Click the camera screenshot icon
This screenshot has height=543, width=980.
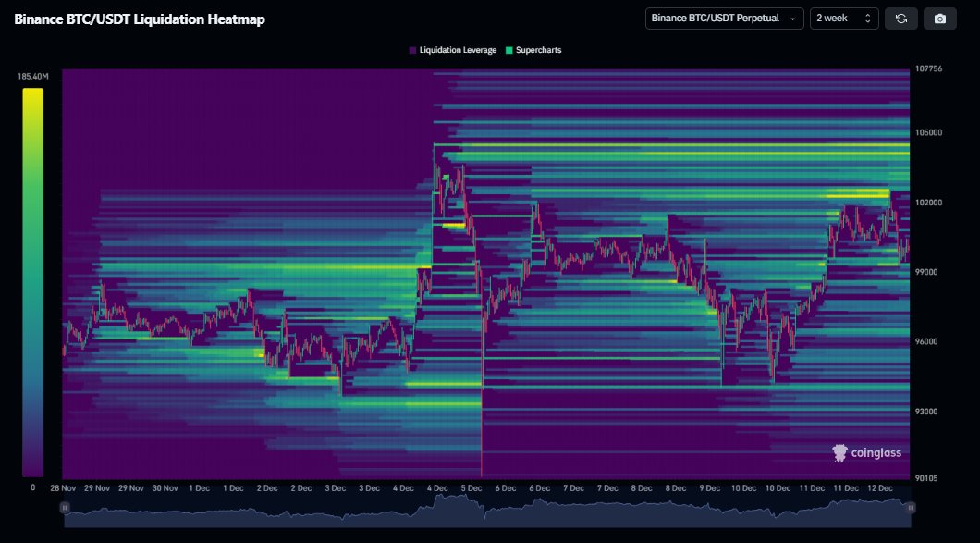(940, 19)
